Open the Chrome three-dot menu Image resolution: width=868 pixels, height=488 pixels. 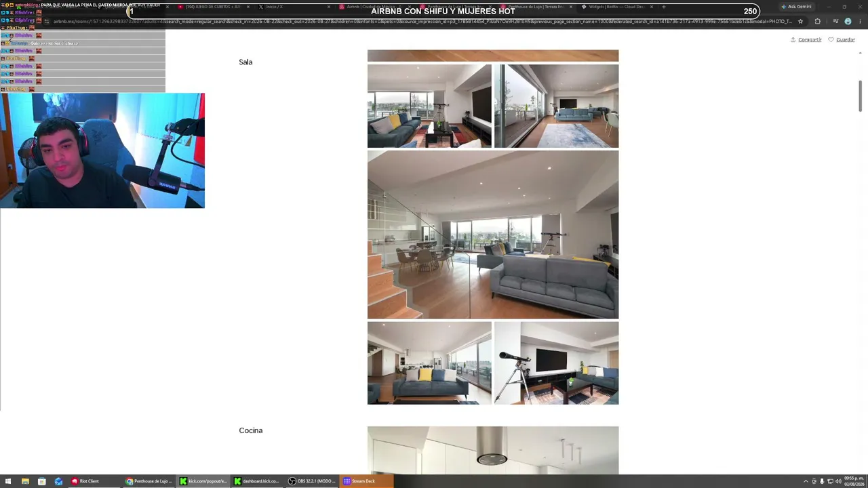[x=859, y=21]
